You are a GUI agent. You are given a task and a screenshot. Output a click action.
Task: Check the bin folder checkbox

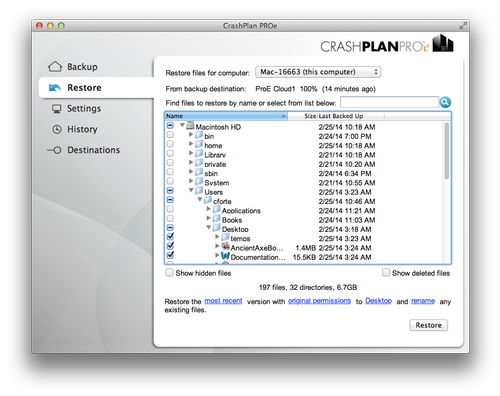[170, 135]
